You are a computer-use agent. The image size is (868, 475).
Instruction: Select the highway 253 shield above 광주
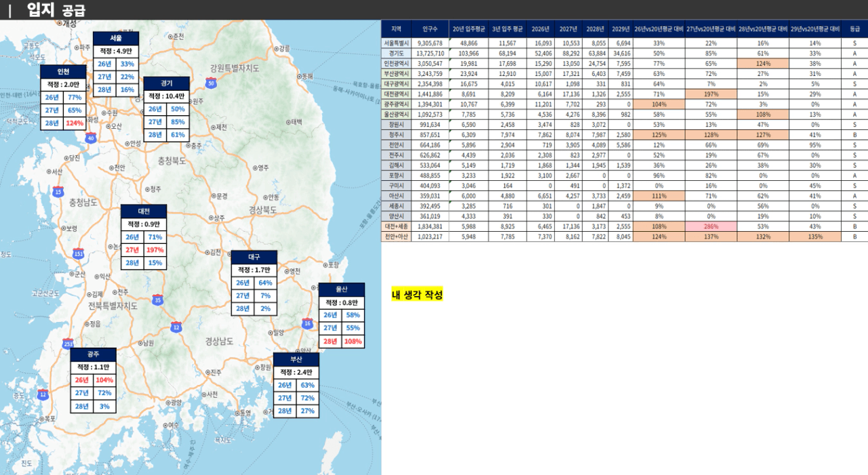pyautogui.click(x=68, y=344)
